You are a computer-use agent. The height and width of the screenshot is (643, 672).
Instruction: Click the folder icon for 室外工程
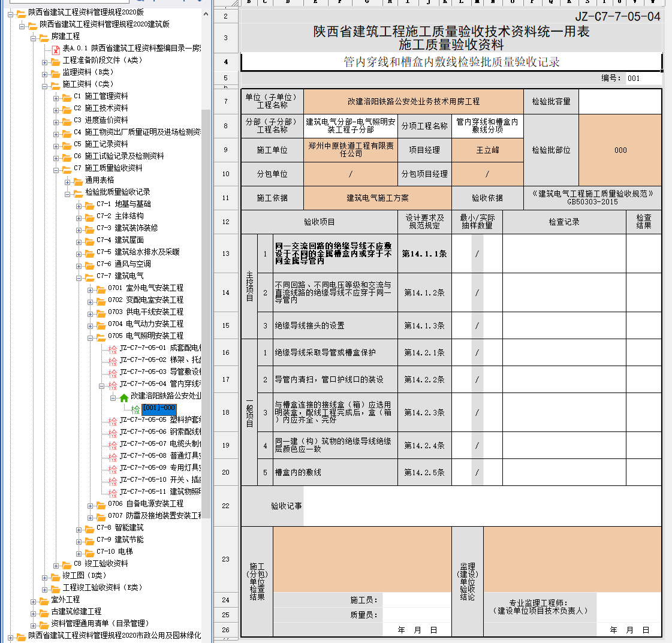pos(44,600)
